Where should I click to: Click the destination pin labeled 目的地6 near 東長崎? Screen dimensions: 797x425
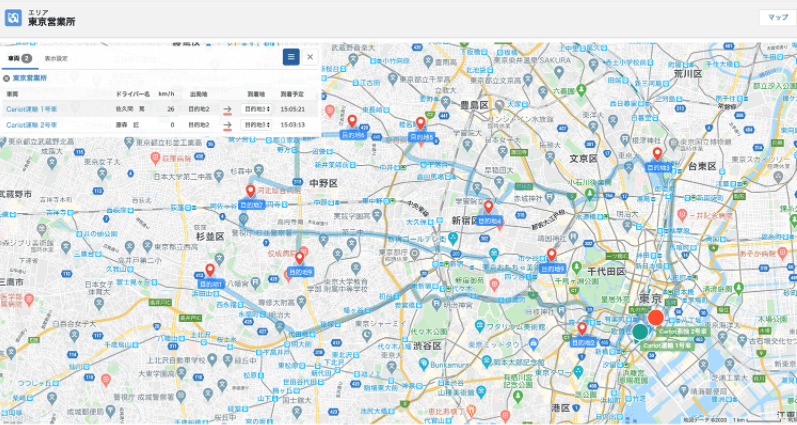tap(352, 121)
